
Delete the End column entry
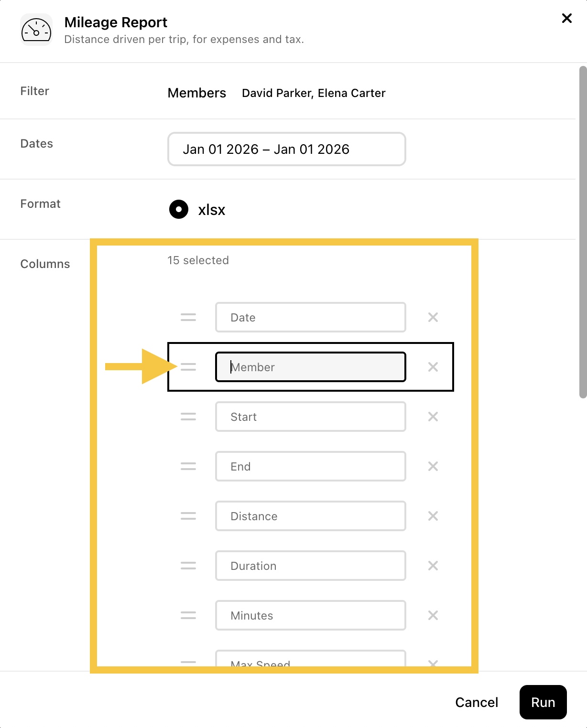click(x=433, y=466)
